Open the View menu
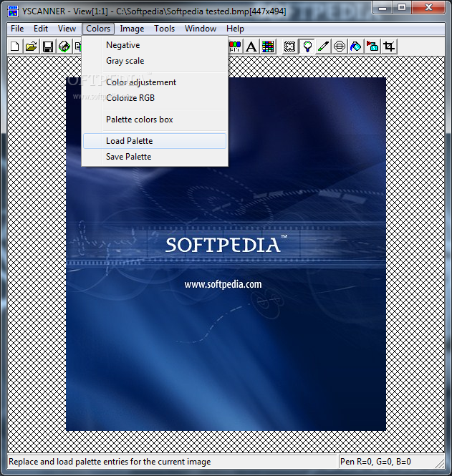 coord(67,29)
